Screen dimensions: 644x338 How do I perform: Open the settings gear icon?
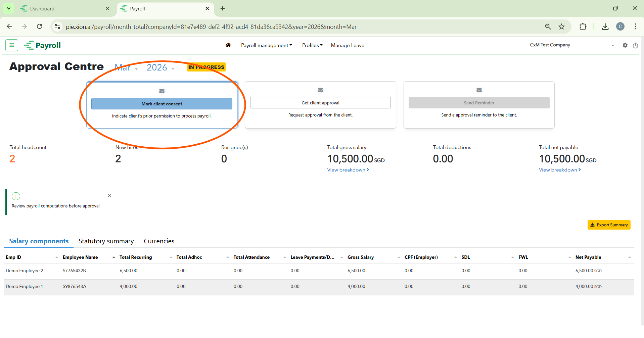[x=625, y=45]
